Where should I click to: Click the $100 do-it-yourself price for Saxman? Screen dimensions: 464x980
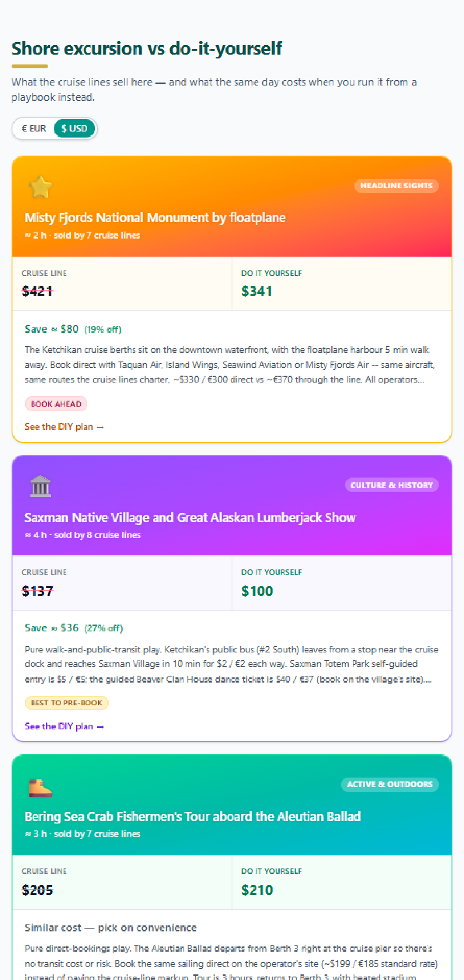point(257,591)
